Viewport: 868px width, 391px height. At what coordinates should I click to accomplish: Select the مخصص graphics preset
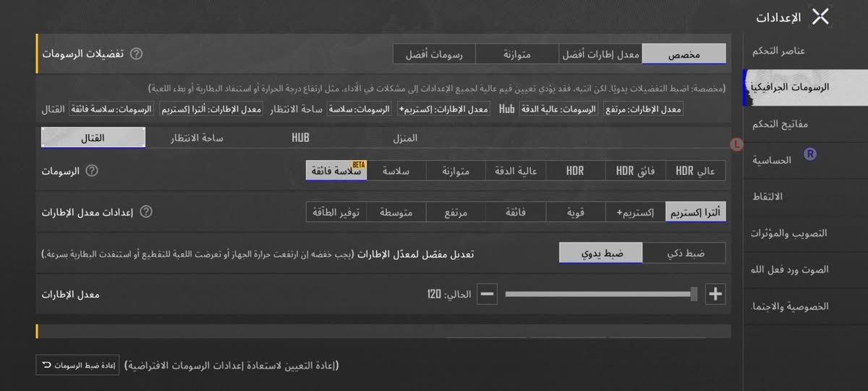[x=684, y=54]
